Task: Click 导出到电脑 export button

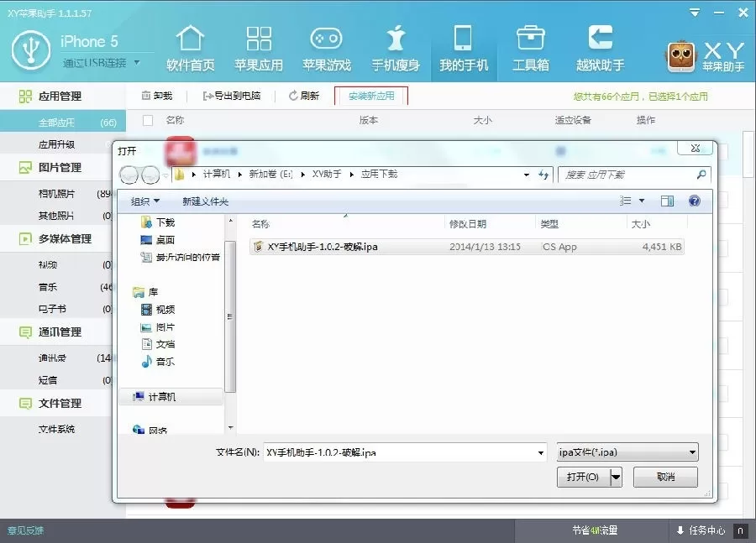Action: (232, 96)
